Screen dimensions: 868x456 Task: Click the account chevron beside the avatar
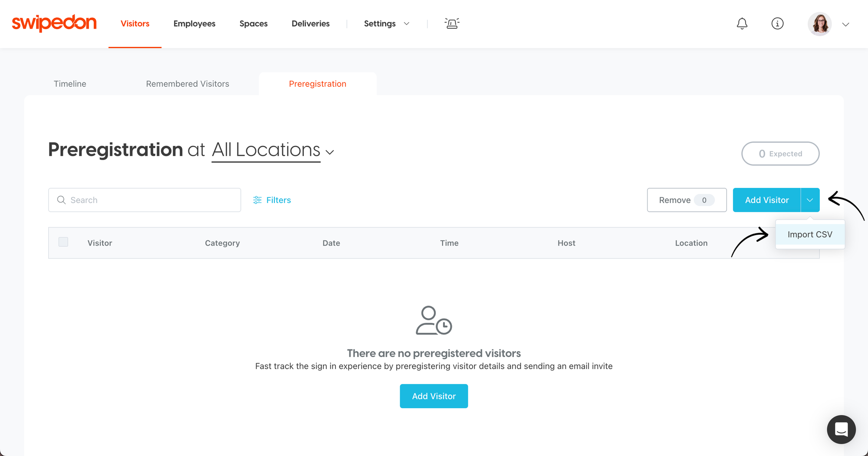pos(846,24)
